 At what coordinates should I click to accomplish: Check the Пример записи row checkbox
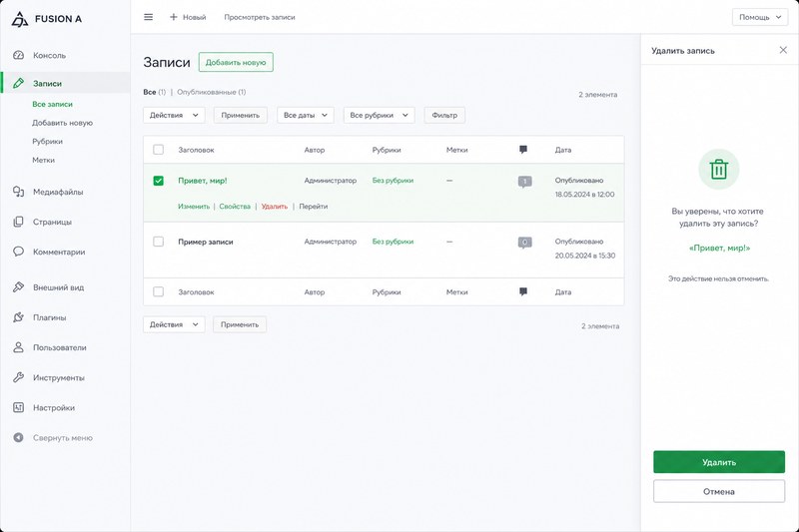[x=159, y=242]
